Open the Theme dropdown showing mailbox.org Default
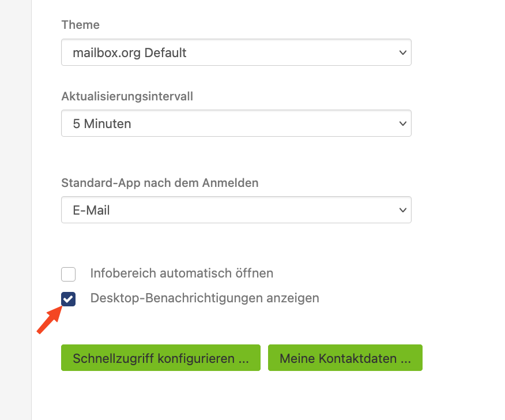The width and height of the screenshot is (505, 420). pyautogui.click(x=236, y=52)
